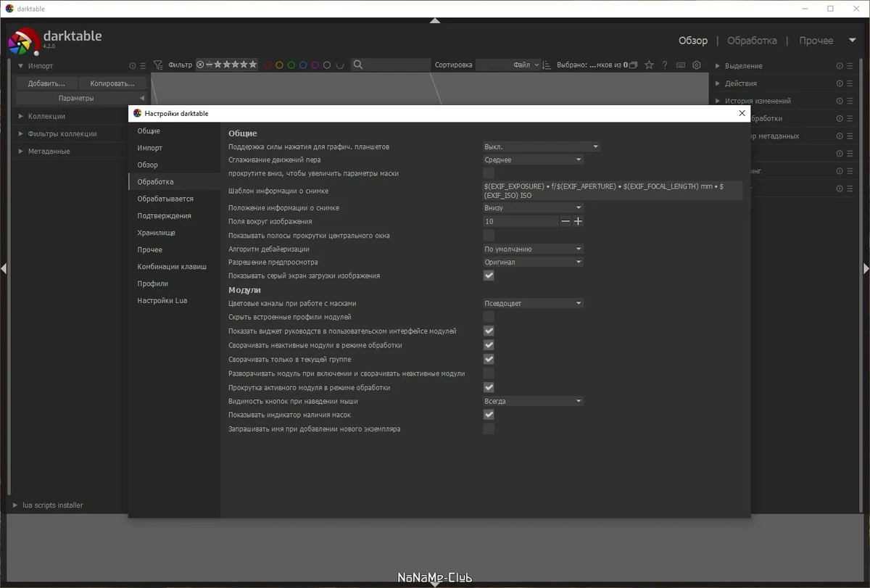The image size is (870, 588).
Task: Select the red color label filter
Action: coord(268,65)
